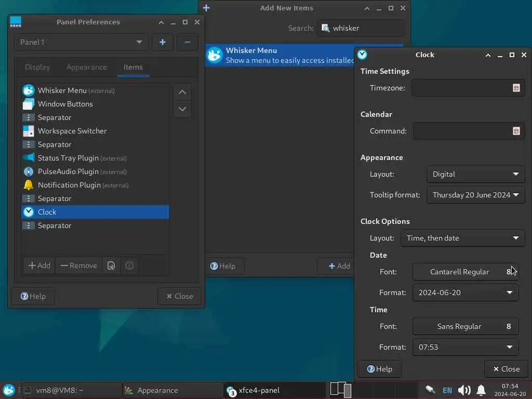Remove the current panel with the minus button
The width and height of the screenshot is (532, 399).
187,43
